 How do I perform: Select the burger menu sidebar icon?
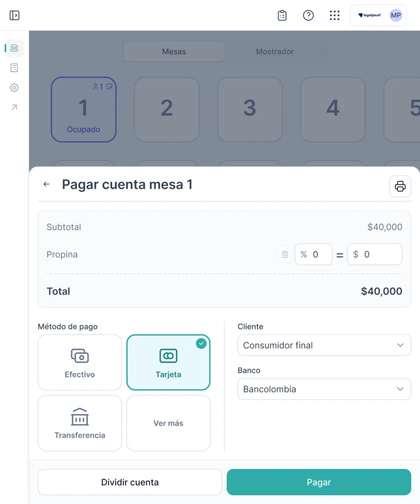click(14, 48)
